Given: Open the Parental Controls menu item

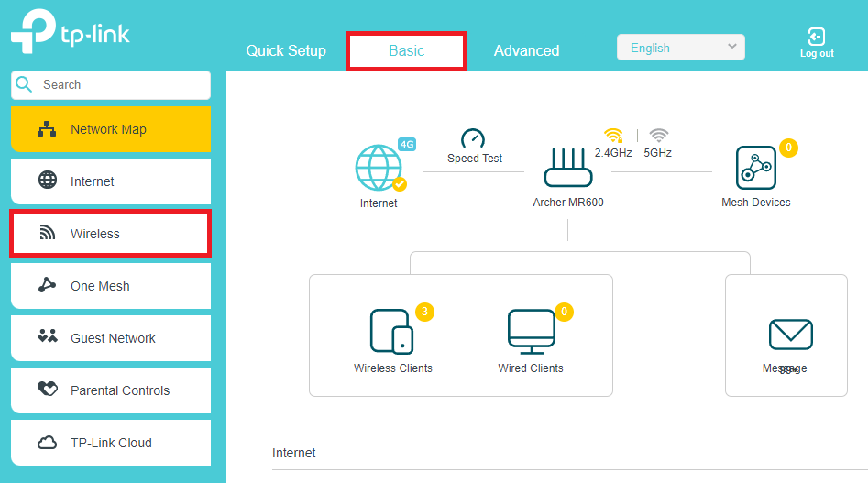Looking at the screenshot, I should (111, 390).
